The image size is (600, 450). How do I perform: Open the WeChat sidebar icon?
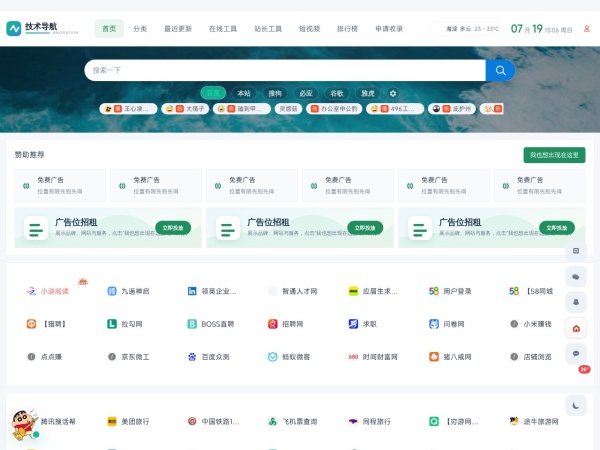[576, 277]
